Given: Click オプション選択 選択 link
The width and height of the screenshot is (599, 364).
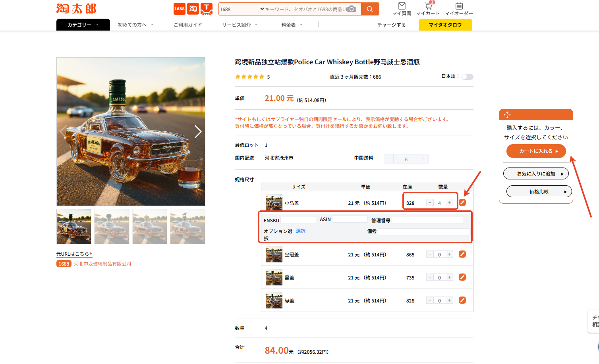Looking at the screenshot, I should [301, 231].
